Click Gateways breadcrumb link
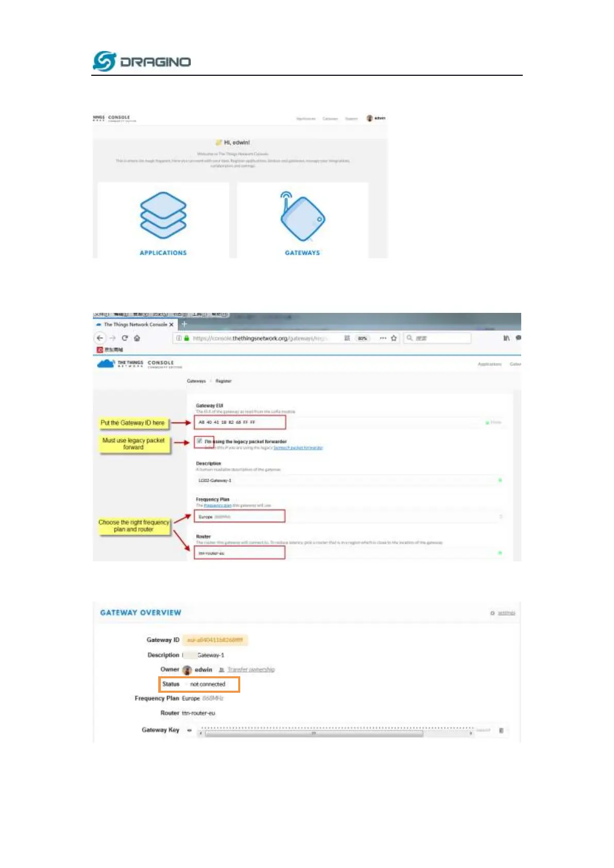Viewport: 614px width, 868px height. pos(196,381)
